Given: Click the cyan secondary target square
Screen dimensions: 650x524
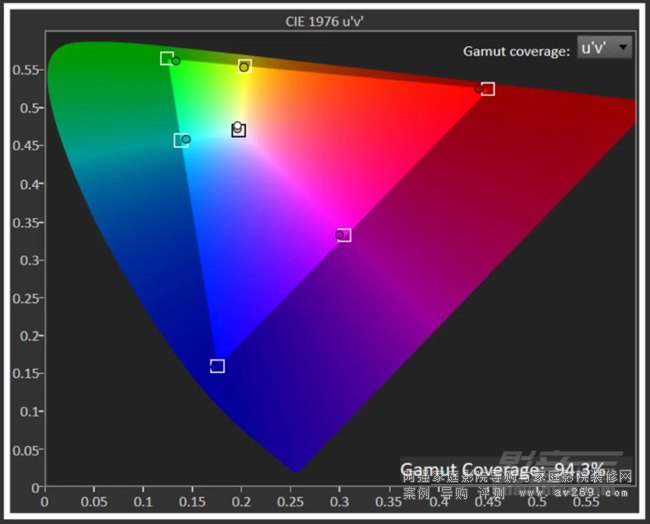Looking at the screenshot, I should pyautogui.click(x=180, y=141).
